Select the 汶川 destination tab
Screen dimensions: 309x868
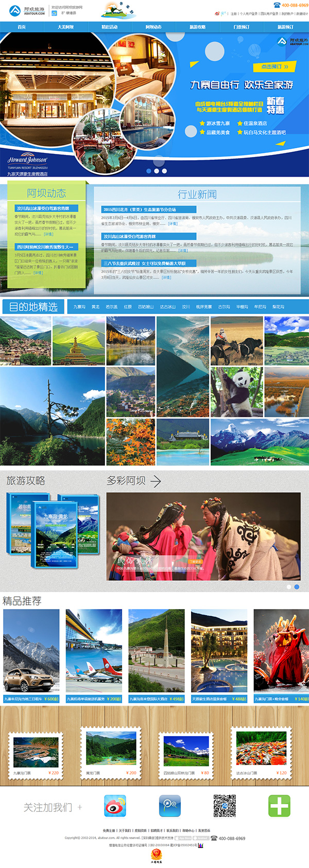coord(186,307)
